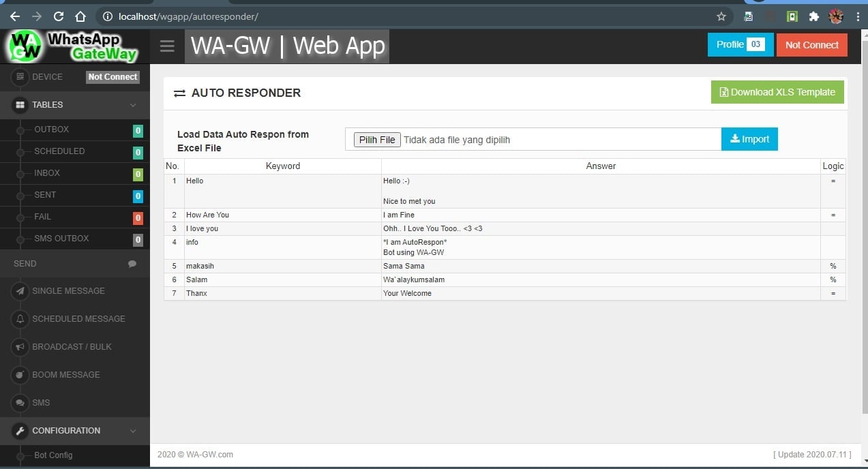Select the 'Hello' keyword cell
The height and width of the screenshot is (469, 868).
283,191
